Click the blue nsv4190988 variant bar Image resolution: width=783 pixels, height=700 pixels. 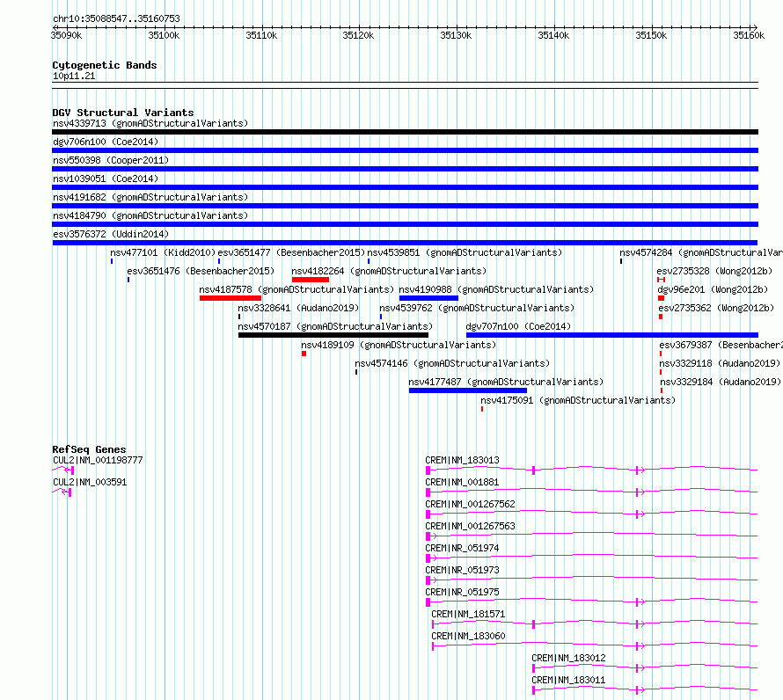point(428,298)
